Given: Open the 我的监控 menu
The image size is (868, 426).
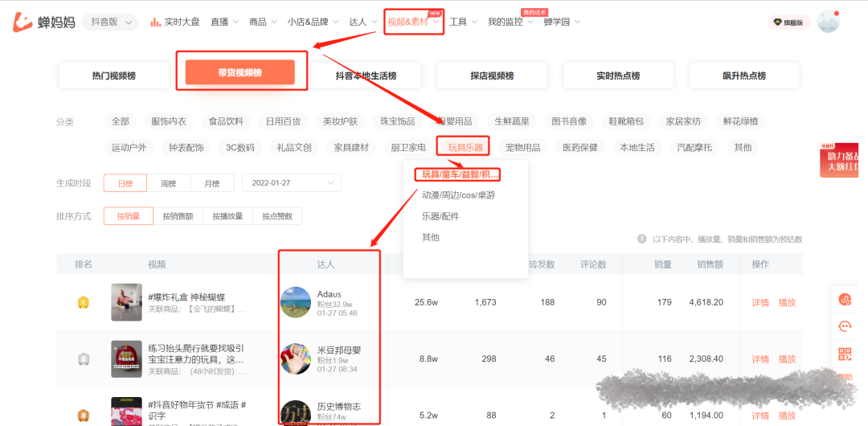Looking at the screenshot, I should point(510,23).
